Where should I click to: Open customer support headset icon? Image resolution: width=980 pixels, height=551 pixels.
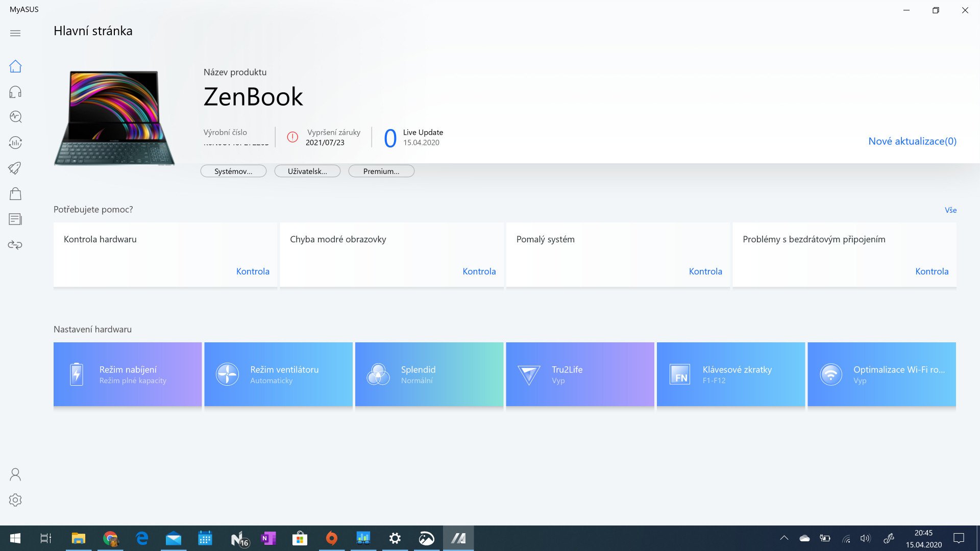pos(15,92)
